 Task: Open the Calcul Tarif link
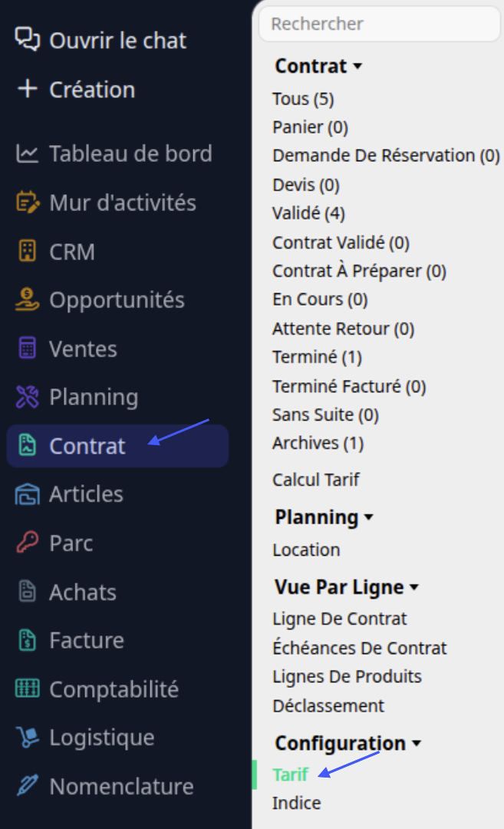[x=315, y=480]
